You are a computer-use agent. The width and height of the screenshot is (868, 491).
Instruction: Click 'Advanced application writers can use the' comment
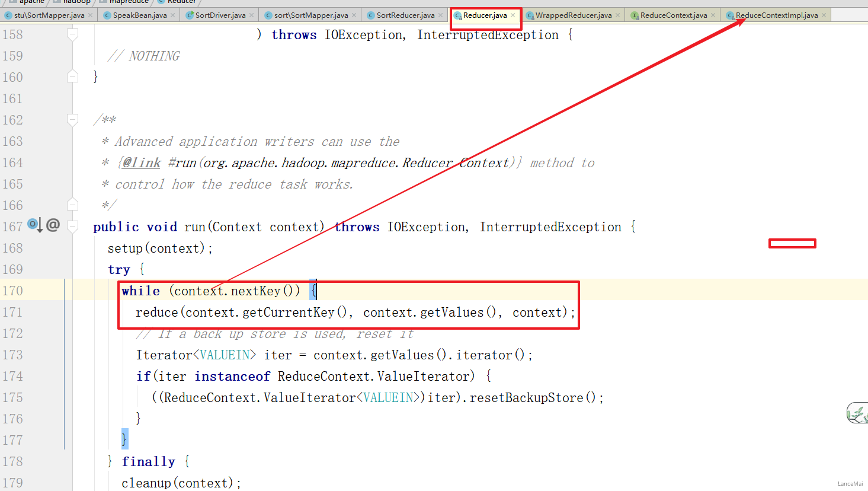[257, 142]
